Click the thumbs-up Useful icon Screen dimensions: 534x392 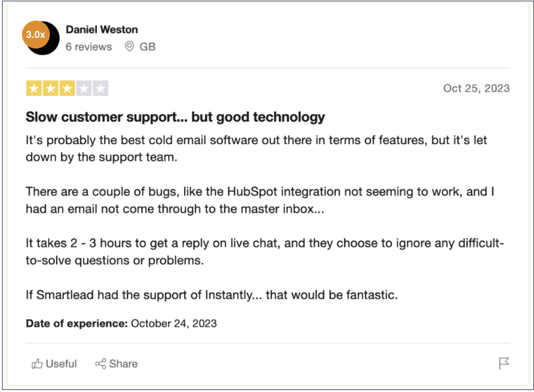tap(37, 363)
